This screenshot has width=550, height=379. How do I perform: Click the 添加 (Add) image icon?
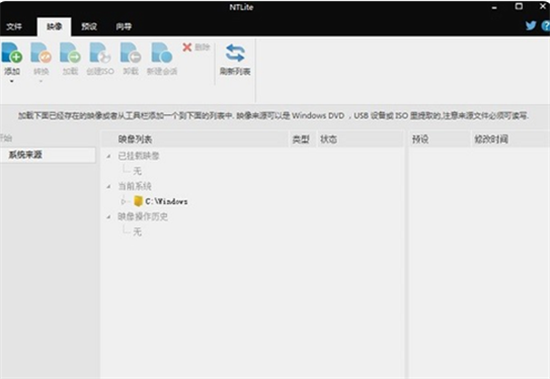[x=12, y=53]
